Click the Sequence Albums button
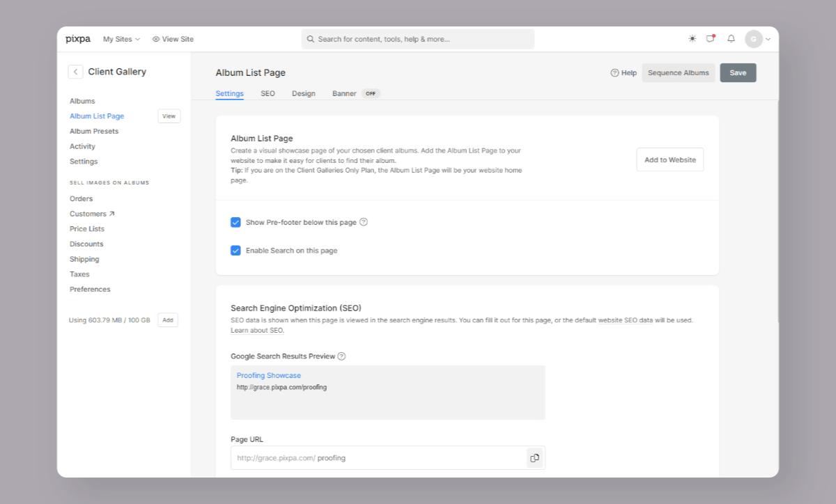The image size is (836, 504). [678, 72]
